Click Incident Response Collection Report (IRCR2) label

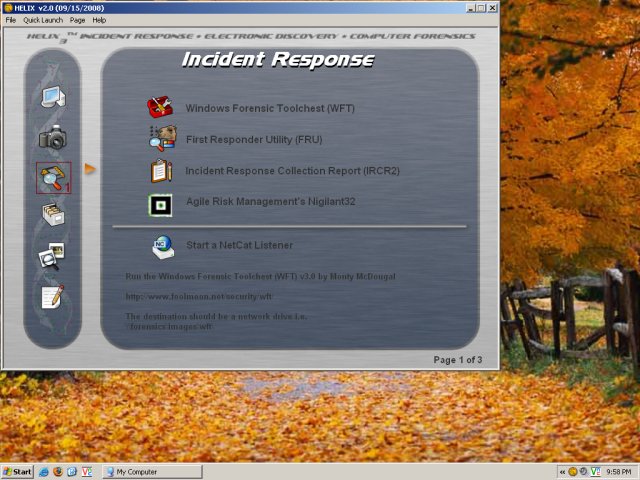pyautogui.click(x=292, y=171)
